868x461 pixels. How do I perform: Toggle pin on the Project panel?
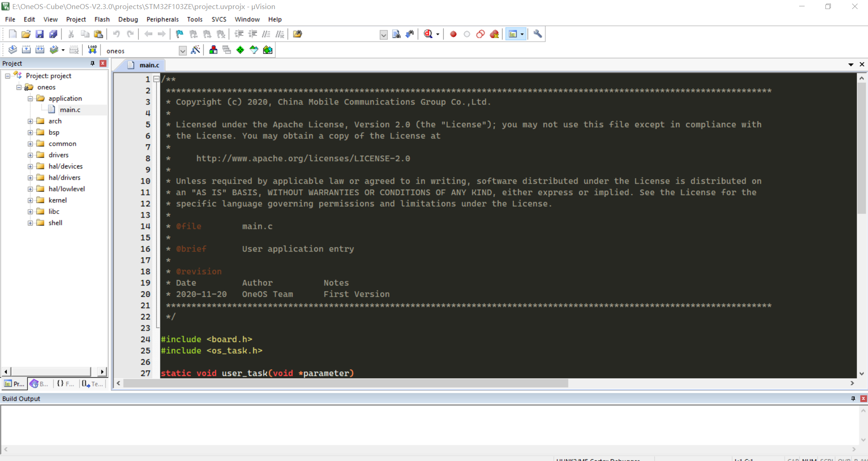(x=92, y=63)
